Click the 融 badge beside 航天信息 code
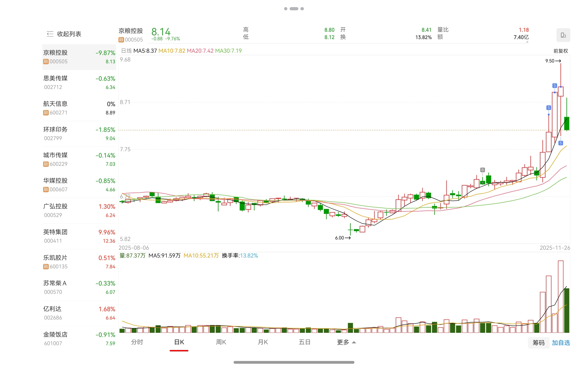Viewport: 588px width, 367px height. click(46, 113)
